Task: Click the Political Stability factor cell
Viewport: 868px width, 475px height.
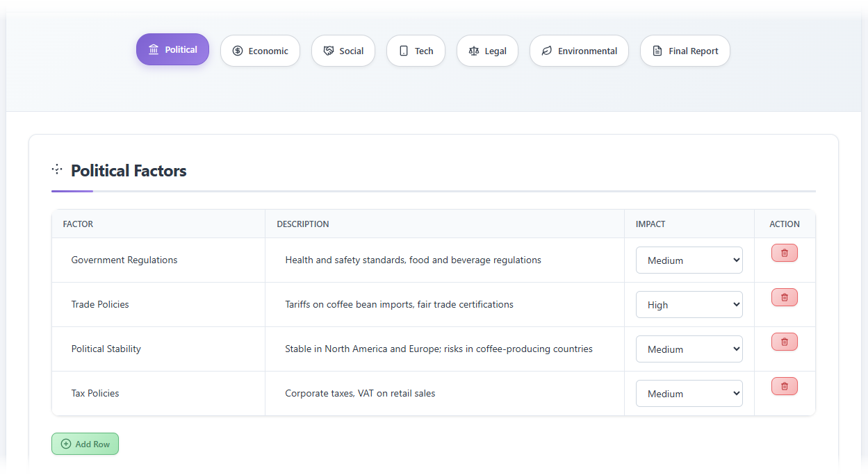Action: [106, 349]
